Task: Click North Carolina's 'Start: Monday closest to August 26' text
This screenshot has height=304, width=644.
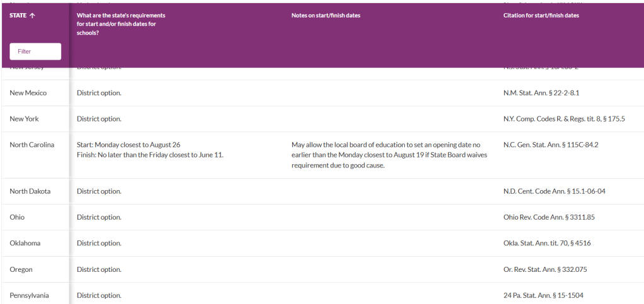Action: click(128, 145)
